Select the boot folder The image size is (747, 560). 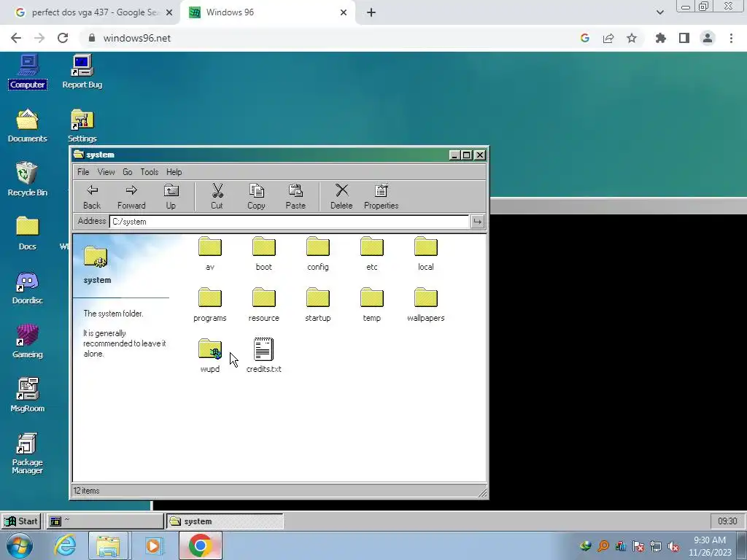[264, 254]
